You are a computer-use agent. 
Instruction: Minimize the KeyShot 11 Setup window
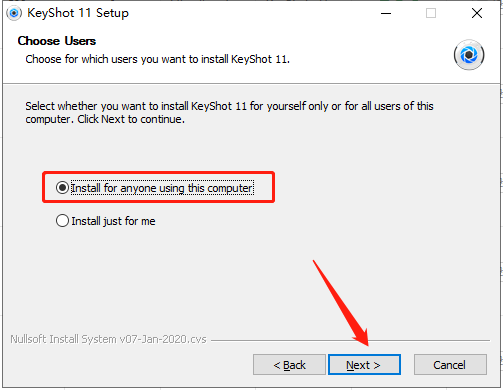tap(386, 13)
